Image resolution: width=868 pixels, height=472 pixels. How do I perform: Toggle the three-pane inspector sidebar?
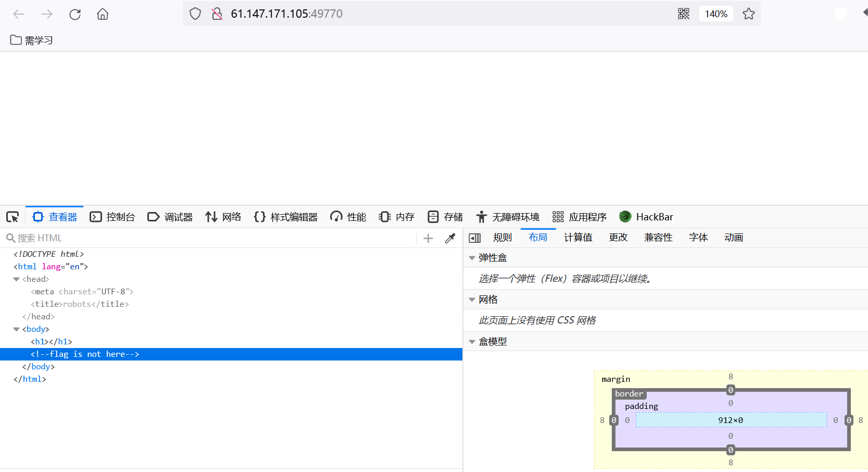(475, 238)
